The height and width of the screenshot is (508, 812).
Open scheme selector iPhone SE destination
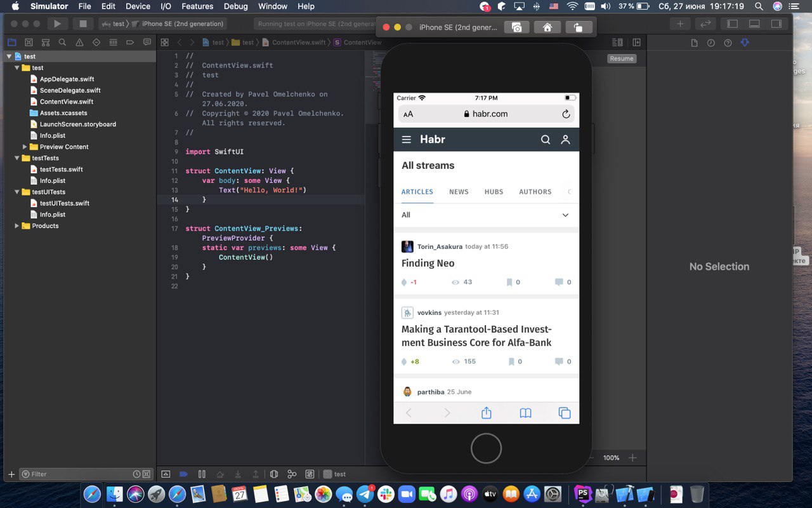(178, 23)
